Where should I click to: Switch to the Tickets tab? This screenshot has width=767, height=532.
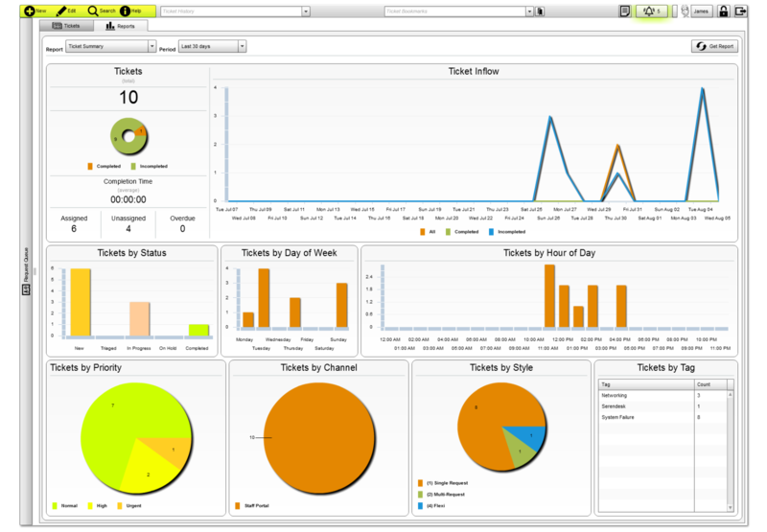[x=66, y=26]
